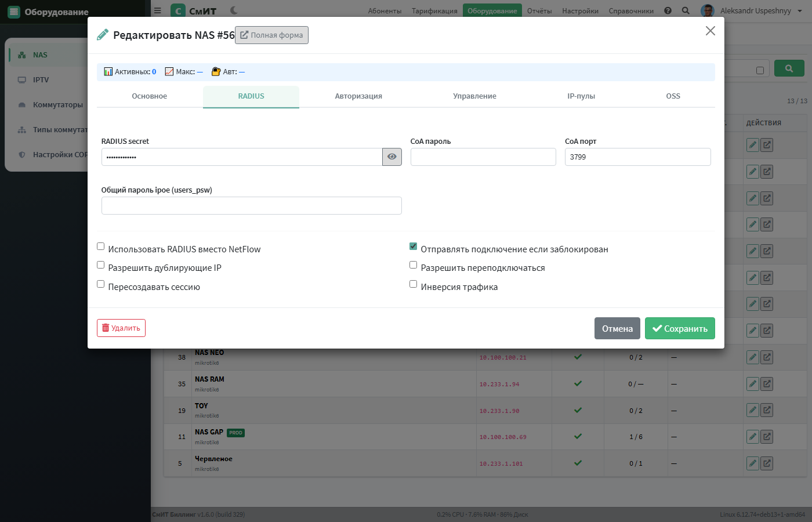
Task: Open the Справочники menu
Action: pos(631,11)
